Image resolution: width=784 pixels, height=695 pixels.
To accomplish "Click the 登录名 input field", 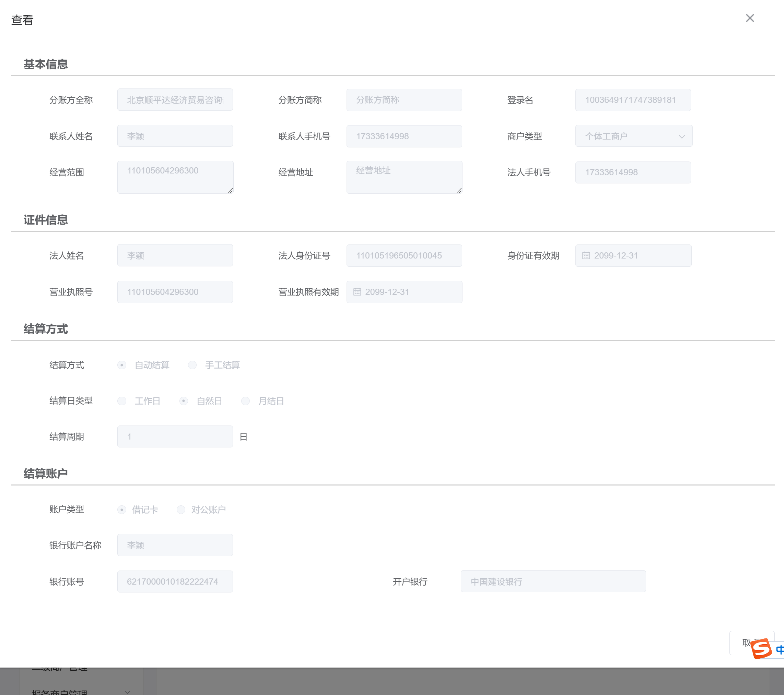I will pos(632,100).
